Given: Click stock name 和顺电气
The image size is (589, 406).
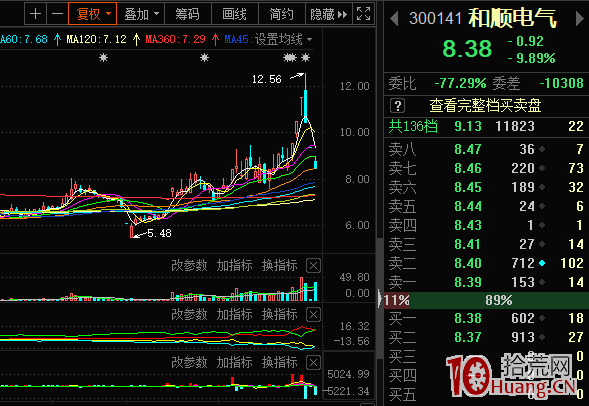Looking at the screenshot, I should coord(512,18).
